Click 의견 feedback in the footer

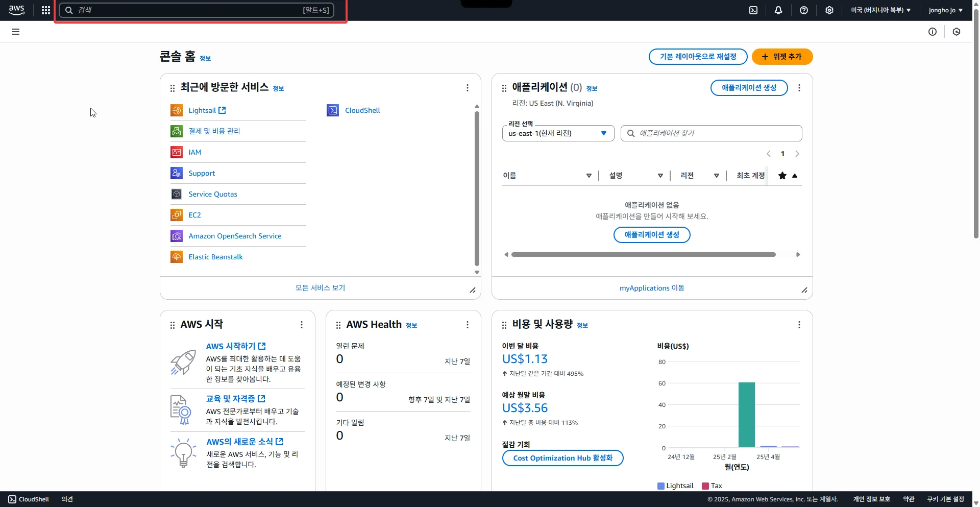click(67, 499)
